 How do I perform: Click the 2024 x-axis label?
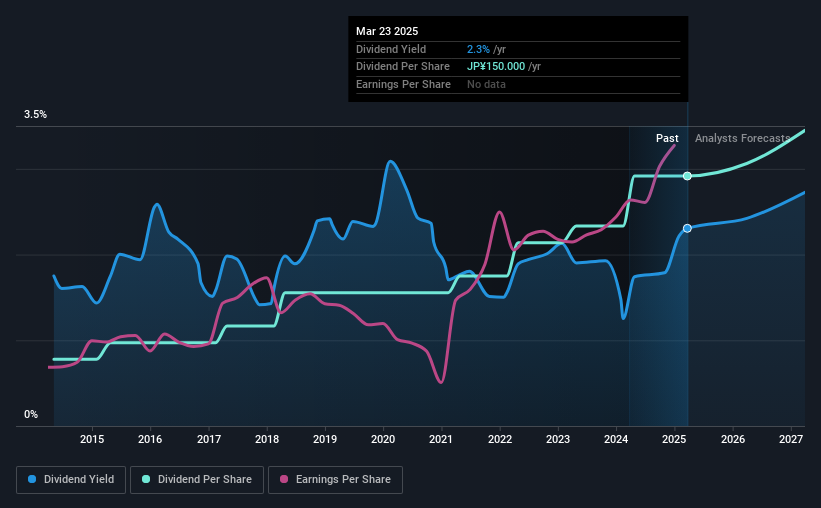point(616,439)
